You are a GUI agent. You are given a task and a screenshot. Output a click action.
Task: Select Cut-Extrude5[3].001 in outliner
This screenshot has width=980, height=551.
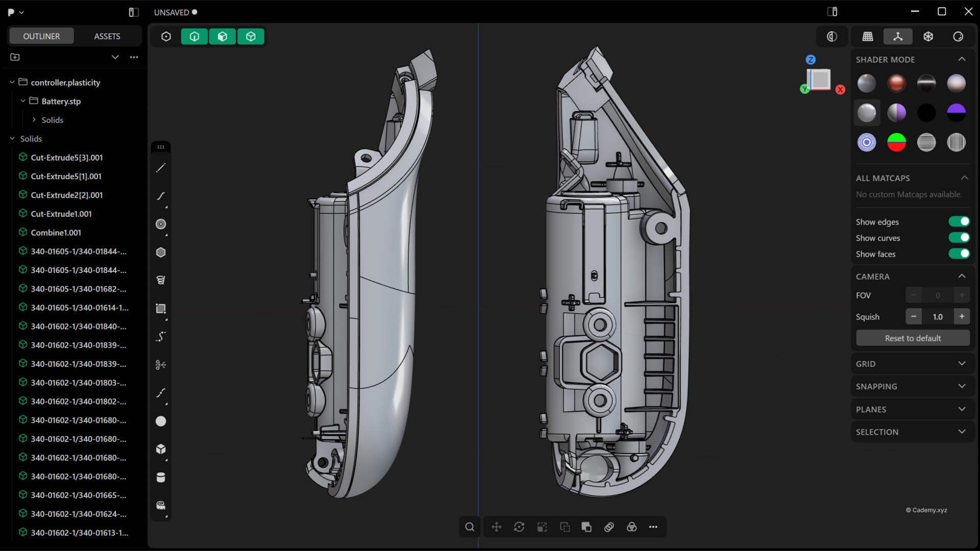point(67,158)
